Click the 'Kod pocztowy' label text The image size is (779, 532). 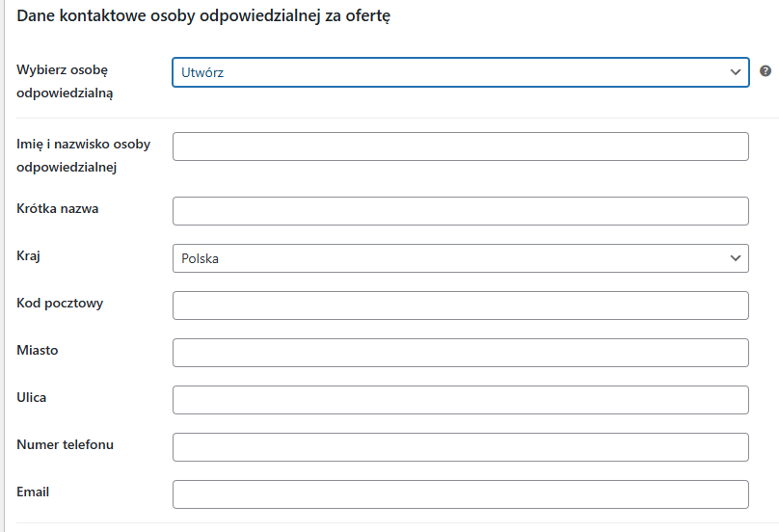pyautogui.click(x=60, y=304)
